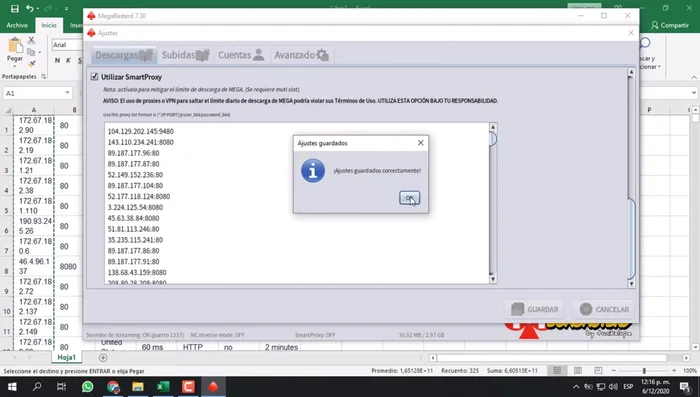Image resolution: width=700 pixels, height=397 pixels.
Task: Open Chrome from the taskbar
Action: pos(113,387)
